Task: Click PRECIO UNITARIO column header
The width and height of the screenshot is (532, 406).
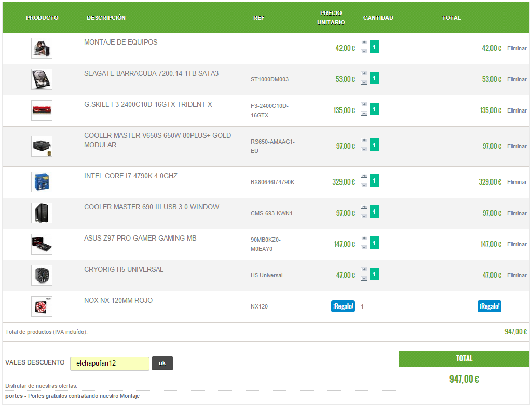Action: [331, 18]
